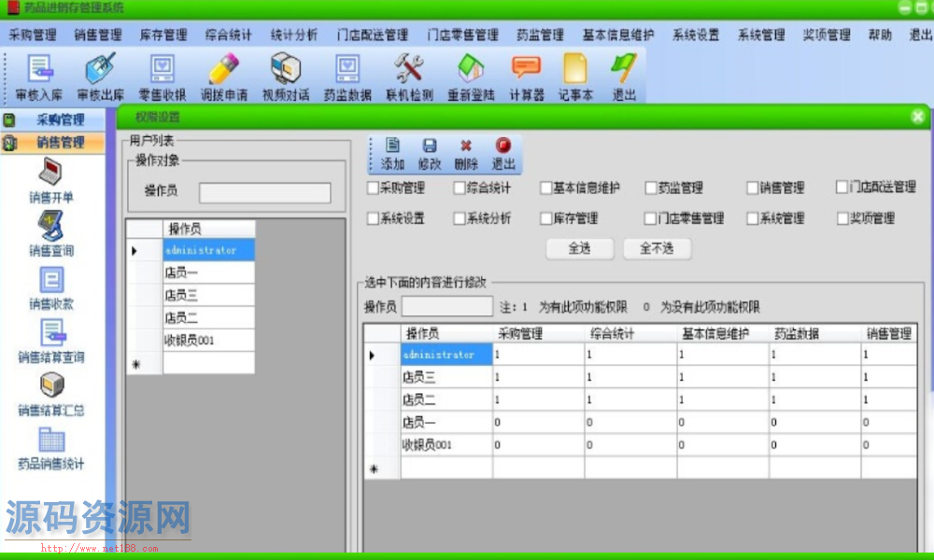Check the 系统设置 checkbox
Viewport: 934px width, 560px height.
pyautogui.click(x=374, y=218)
